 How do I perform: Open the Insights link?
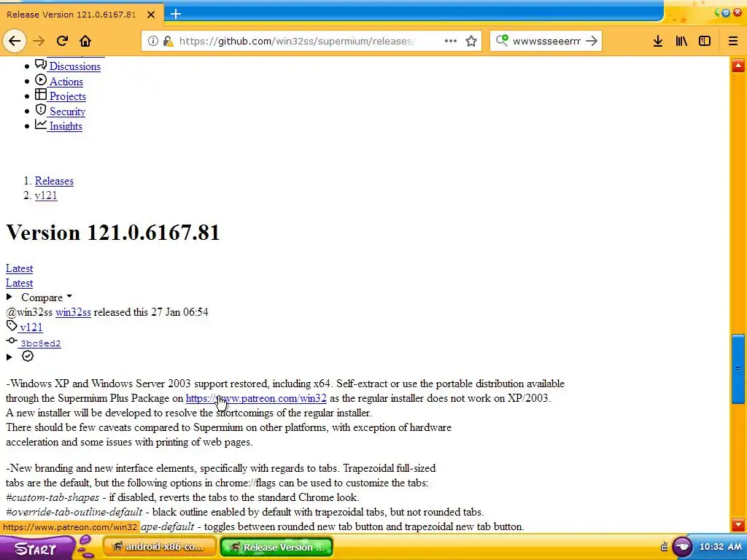point(66,126)
